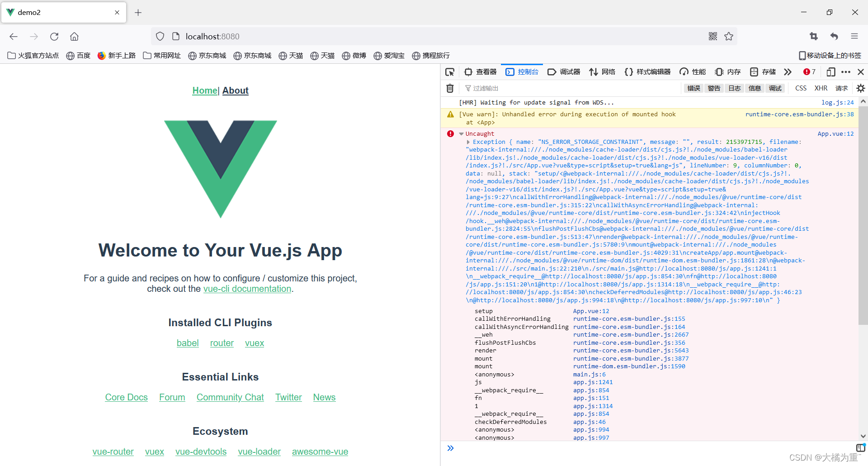Viewport: 868px width, 466px height.
Task: Switch to the 存储 storage tab
Action: point(763,72)
